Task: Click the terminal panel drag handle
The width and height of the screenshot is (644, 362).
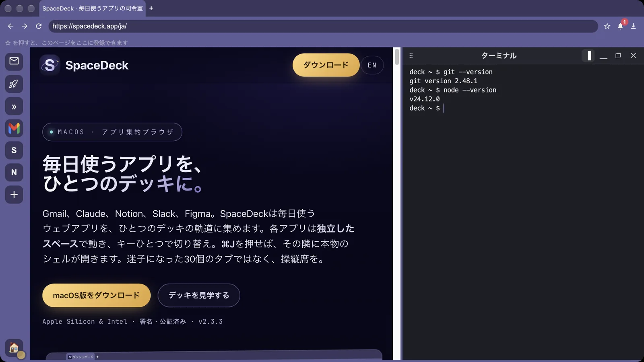Action: pos(411,56)
